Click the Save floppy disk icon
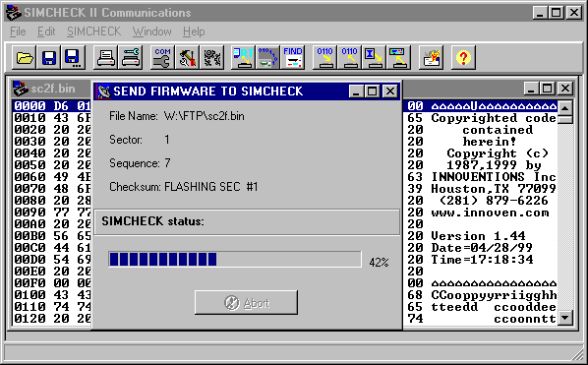 click(49, 57)
